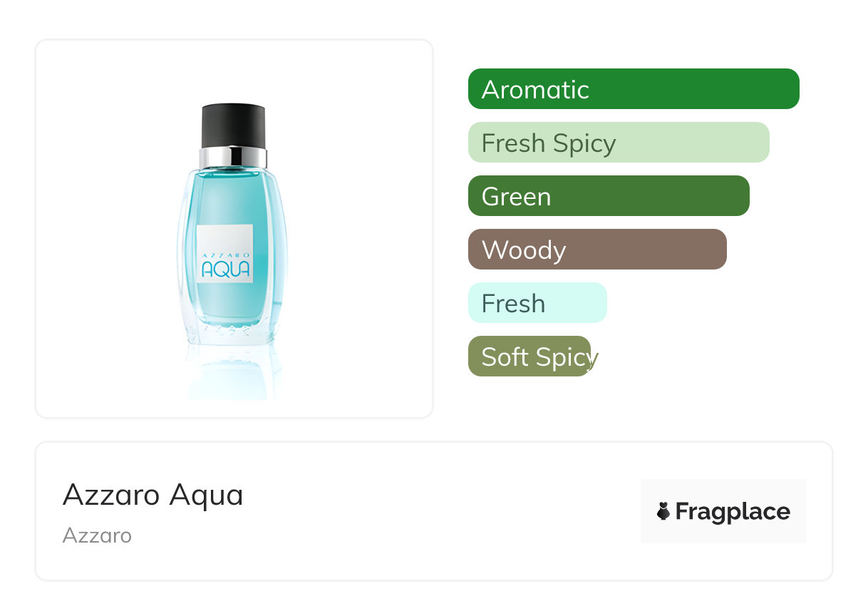Pick the Soft Spicy accord bar
This screenshot has height=616, width=868.
pos(529,356)
